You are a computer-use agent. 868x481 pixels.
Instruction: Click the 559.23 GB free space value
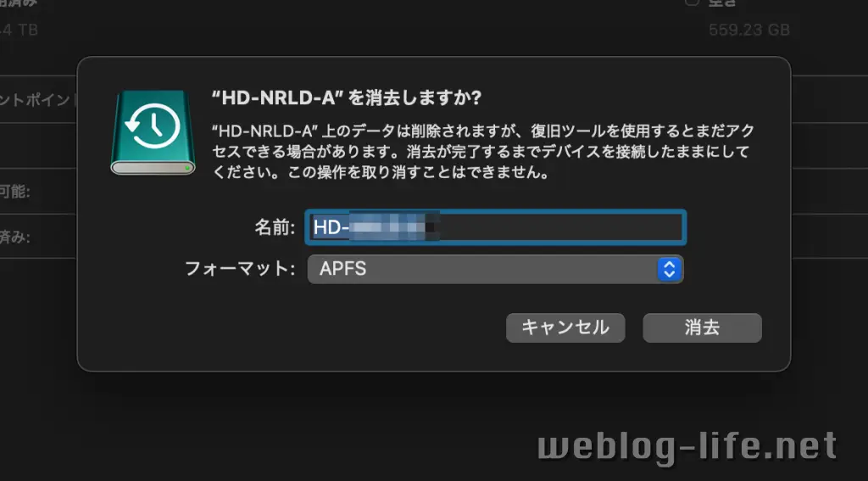[x=749, y=30]
